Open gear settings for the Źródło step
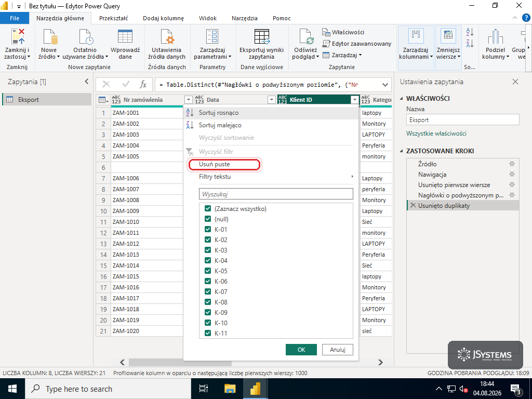Image resolution: width=532 pixels, height=399 pixels. point(512,164)
